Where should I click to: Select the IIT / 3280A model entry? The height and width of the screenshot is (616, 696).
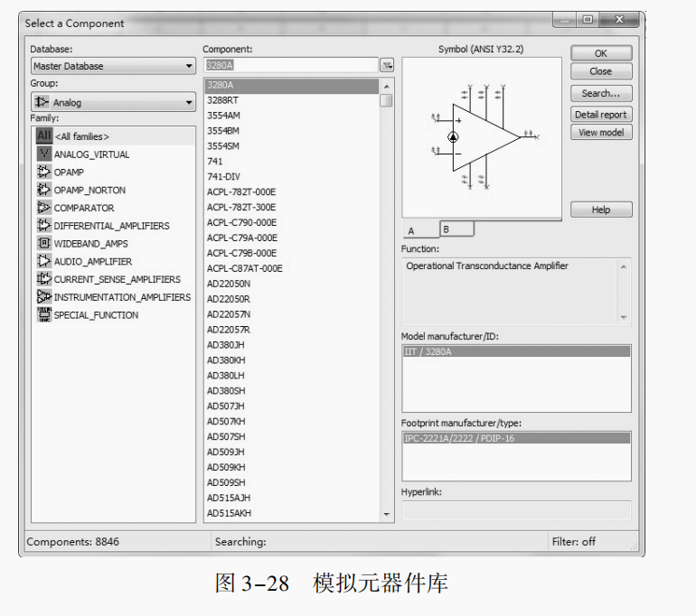516,351
